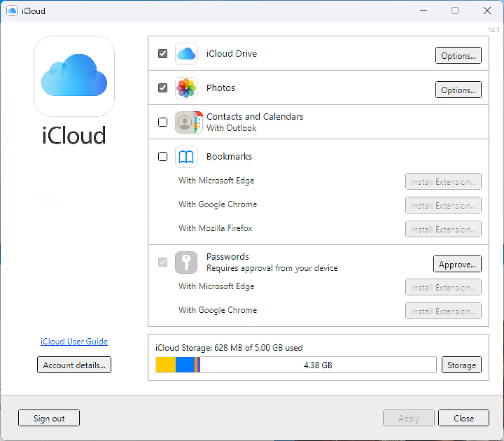Close the iCloud window via title bar X
This screenshot has width=504, height=441.
[487, 10]
